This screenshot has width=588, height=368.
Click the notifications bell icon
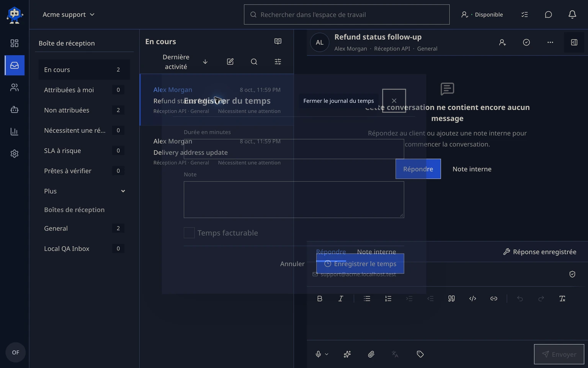(x=572, y=15)
